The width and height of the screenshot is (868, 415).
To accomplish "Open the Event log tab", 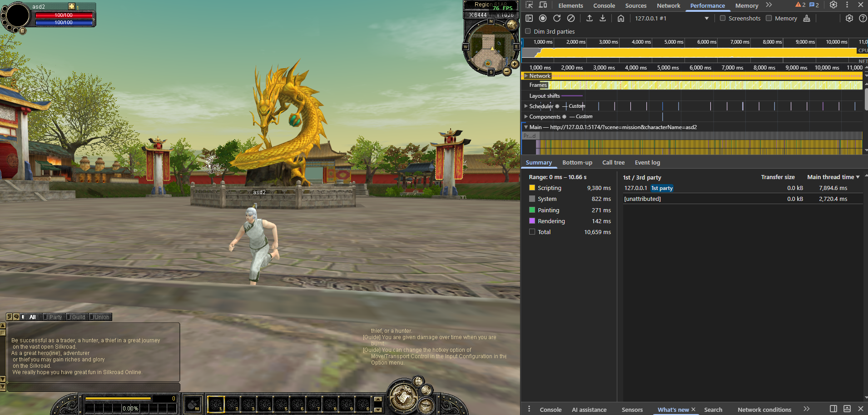I will tap(647, 162).
